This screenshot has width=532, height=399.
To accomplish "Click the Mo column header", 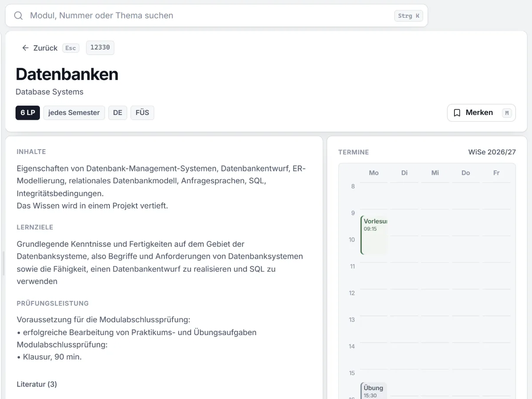I will (x=374, y=173).
